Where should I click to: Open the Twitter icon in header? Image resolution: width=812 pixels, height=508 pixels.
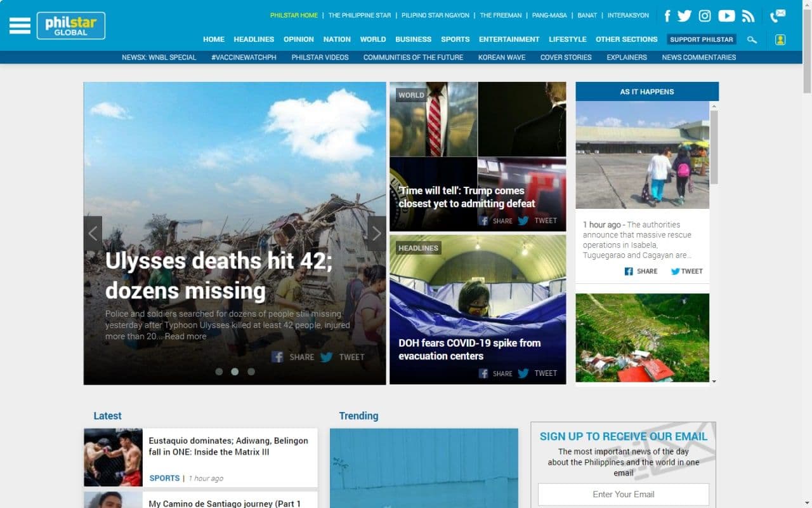684,16
